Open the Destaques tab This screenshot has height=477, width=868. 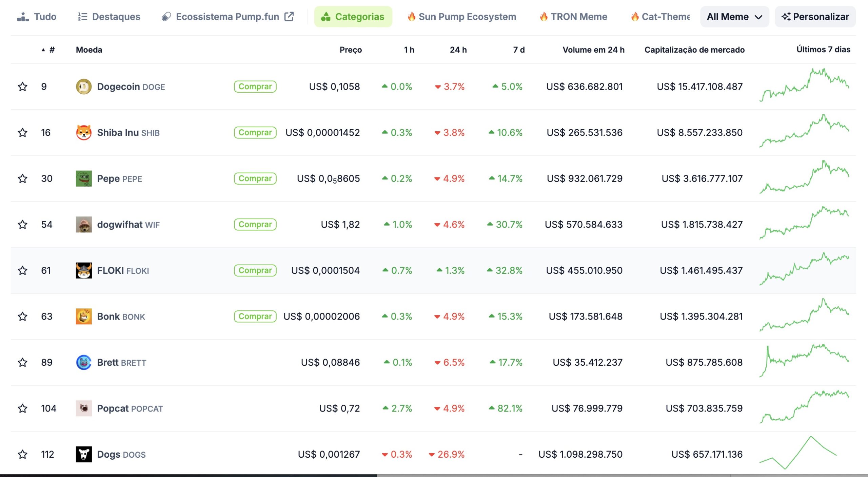(109, 17)
